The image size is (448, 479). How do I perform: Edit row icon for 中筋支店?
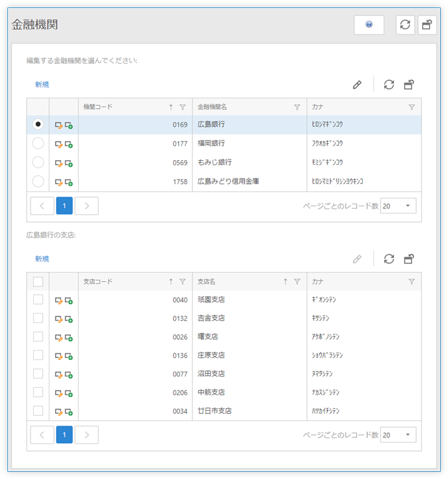coord(59,393)
